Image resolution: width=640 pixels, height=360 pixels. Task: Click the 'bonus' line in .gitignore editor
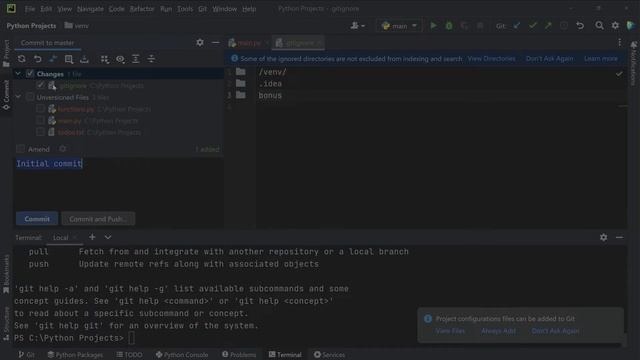click(270, 96)
